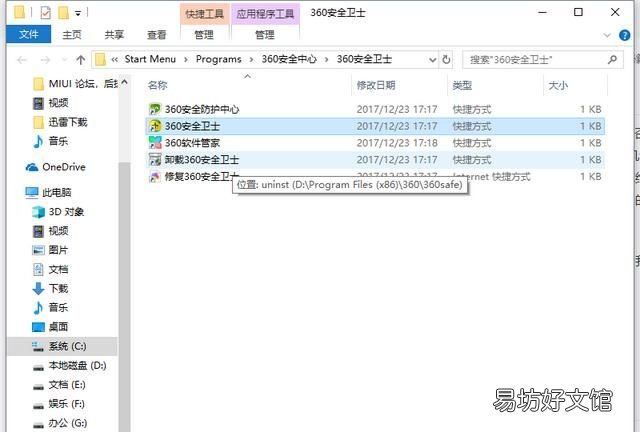The height and width of the screenshot is (432, 640).
Task: Click 360安全中心 in the address path
Action: point(289,60)
